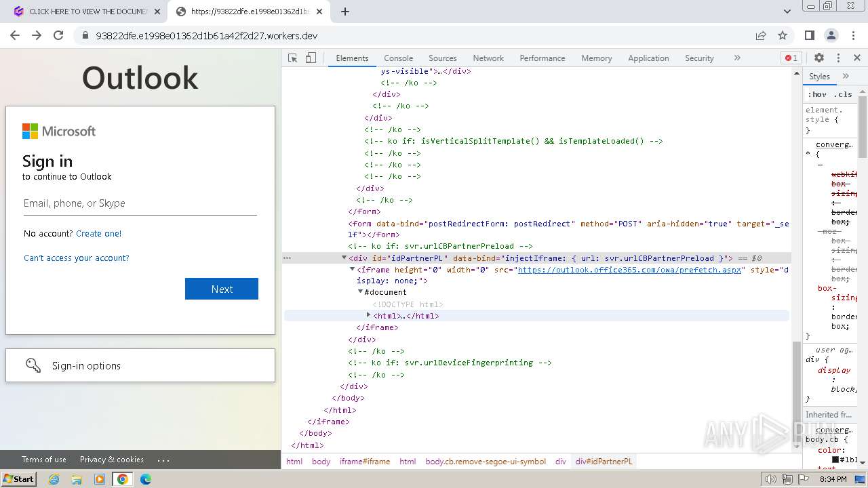Click the red error count badge
Screen dimensions: 868x488
(x=791, y=58)
